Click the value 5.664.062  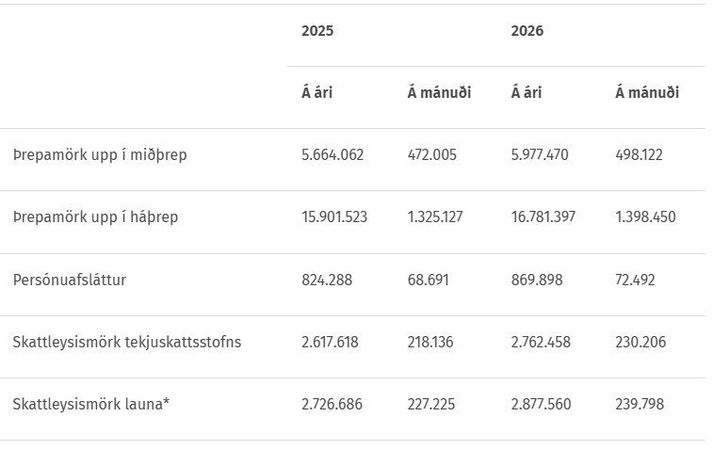coord(332,155)
